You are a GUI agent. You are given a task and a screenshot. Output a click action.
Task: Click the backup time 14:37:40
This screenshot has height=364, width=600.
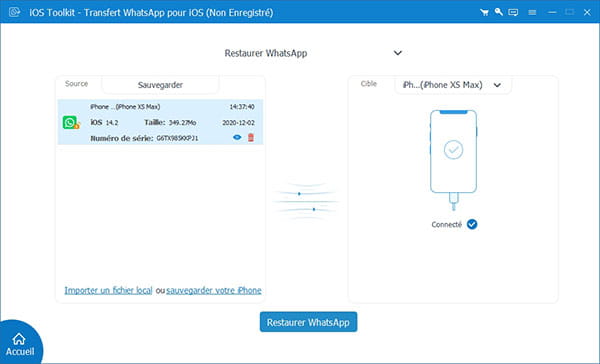coord(242,107)
